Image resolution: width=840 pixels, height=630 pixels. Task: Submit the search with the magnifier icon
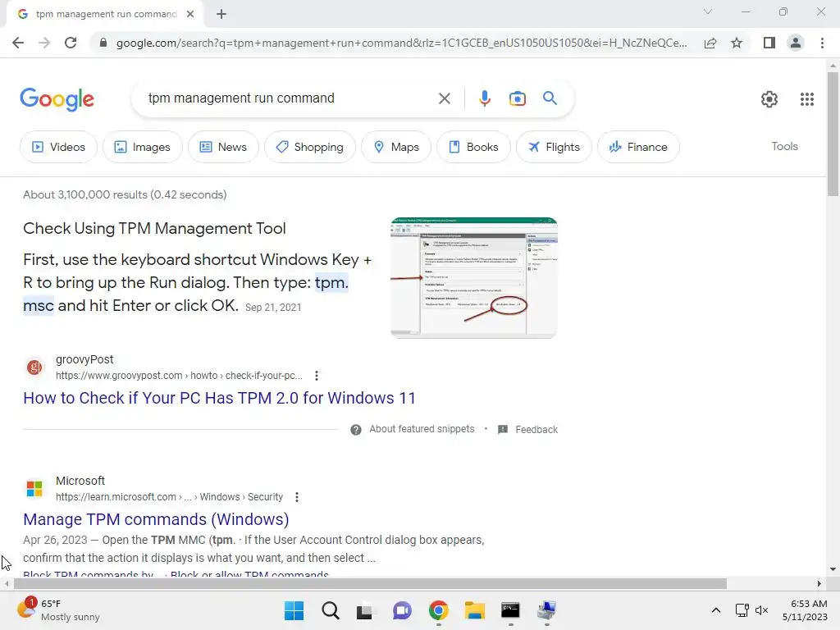(550, 98)
